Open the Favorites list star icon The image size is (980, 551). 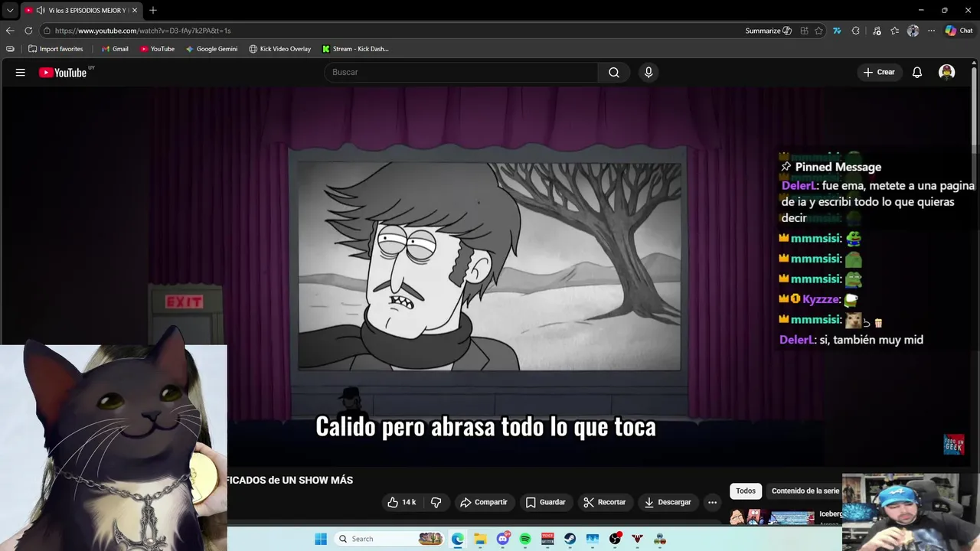click(x=894, y=31)
